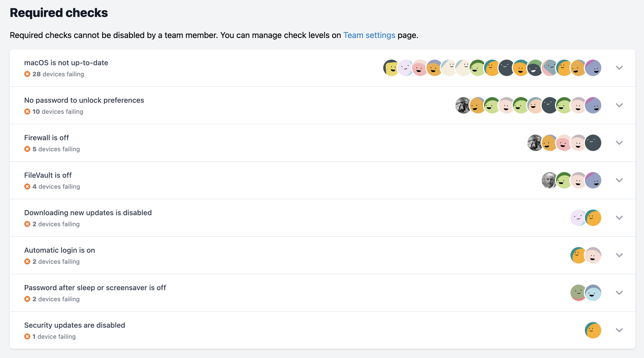Click the orange avatar in Security updates row
644x358 pixels.
[593, 330]
